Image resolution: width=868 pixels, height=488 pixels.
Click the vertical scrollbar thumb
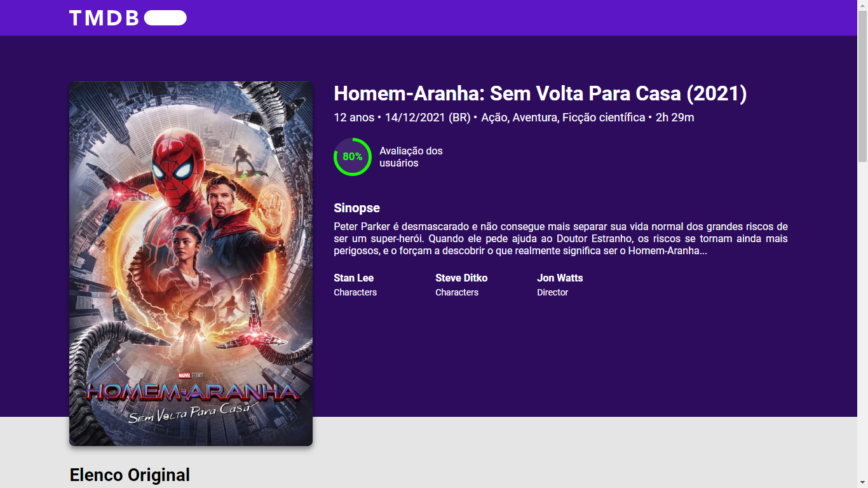pyautogui.click(x=862, y=86)
